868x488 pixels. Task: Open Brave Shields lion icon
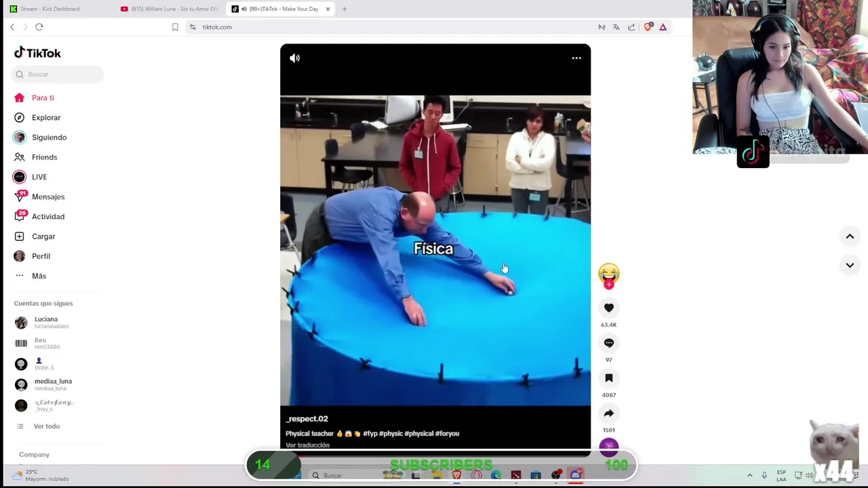tap(648, 27)
